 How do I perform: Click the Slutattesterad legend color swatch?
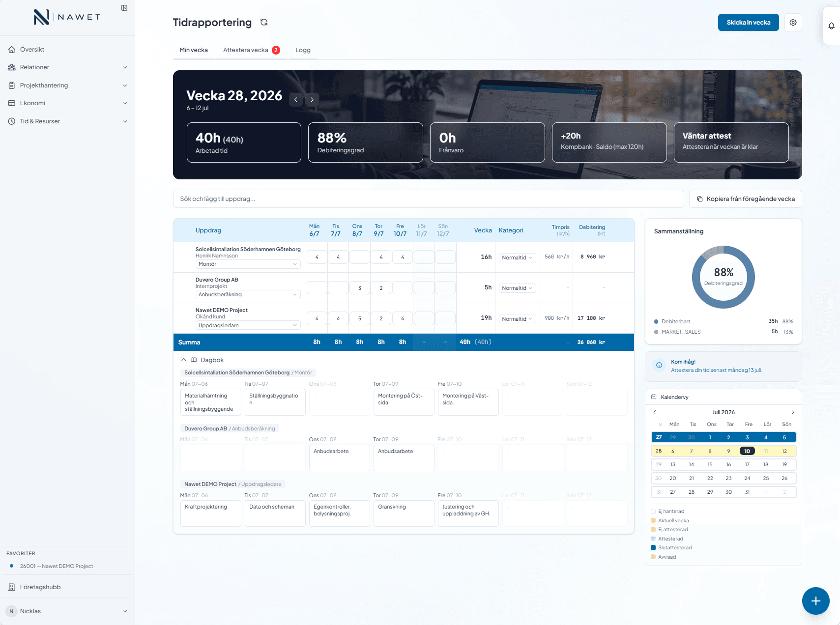(653, 548)
